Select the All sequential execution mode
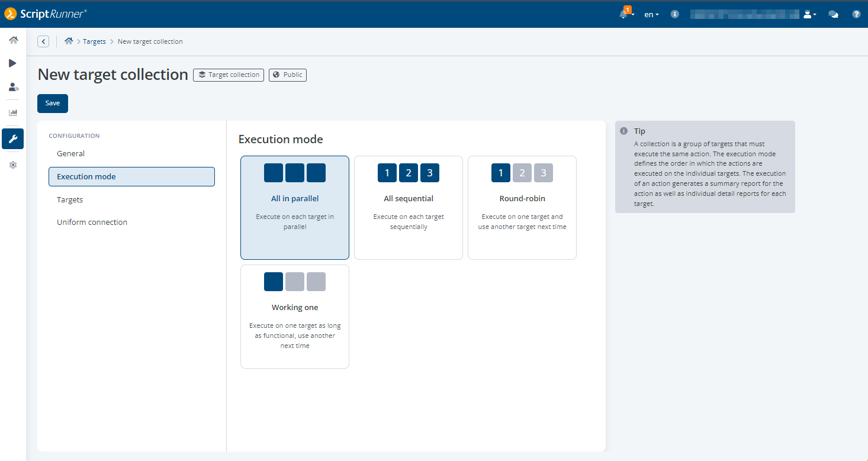Screen dimensions: 868x461 point(409,208)
